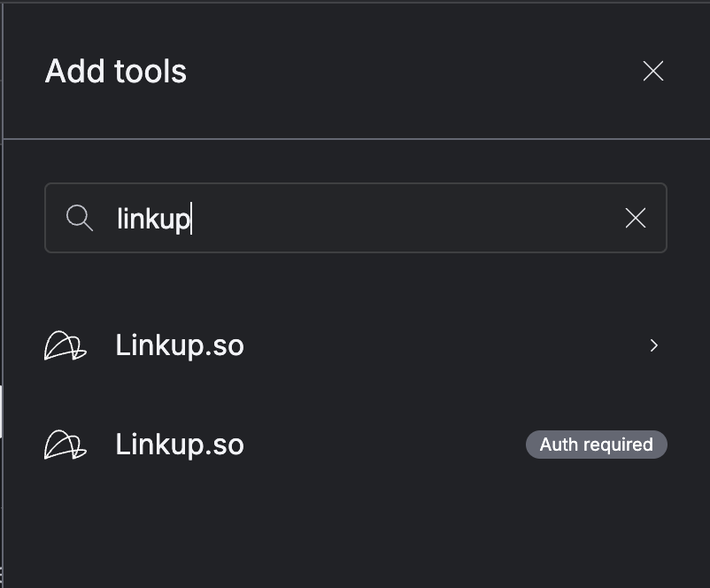Dismiss the dialog using the top-right X
710x588 pixels.
click(x=653, y=71)
